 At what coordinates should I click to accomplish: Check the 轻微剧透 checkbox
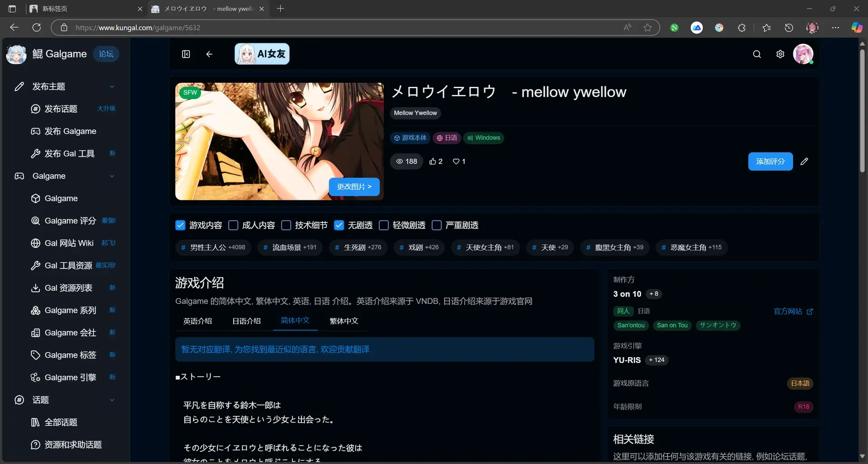click(x=384, y=225)
